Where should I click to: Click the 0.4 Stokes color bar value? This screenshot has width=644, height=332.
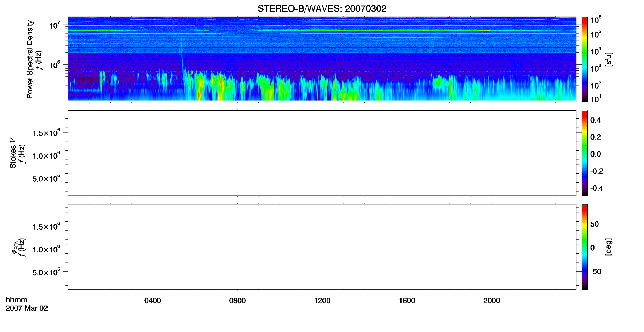[595, 120]
